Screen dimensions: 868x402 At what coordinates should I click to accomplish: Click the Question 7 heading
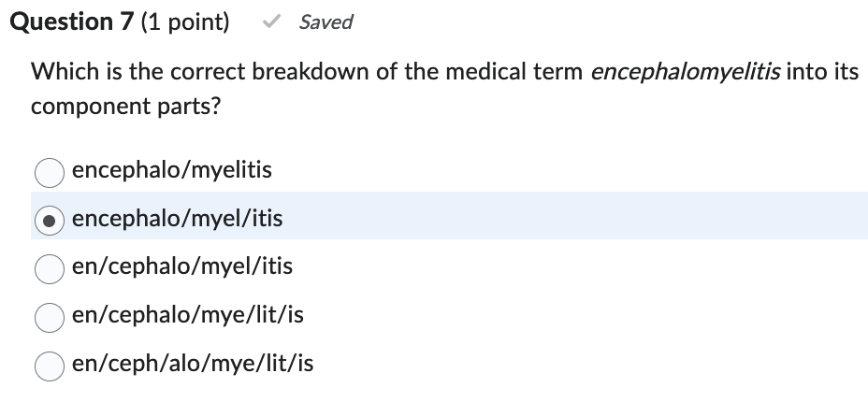[x=70, y=22]
